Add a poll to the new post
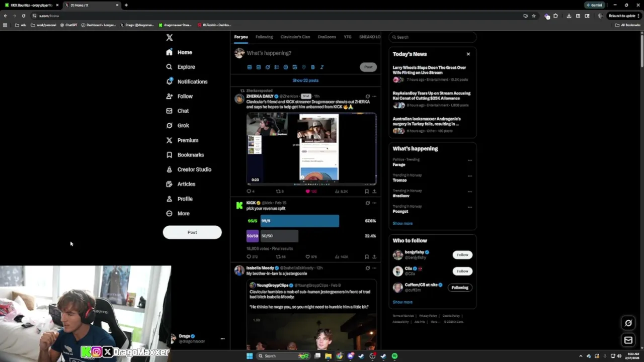 click(277, 67)
